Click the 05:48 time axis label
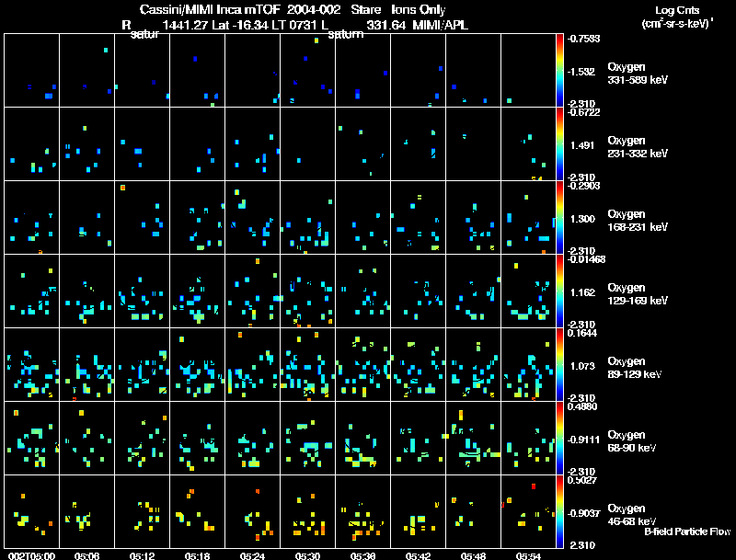 point(473,556)
